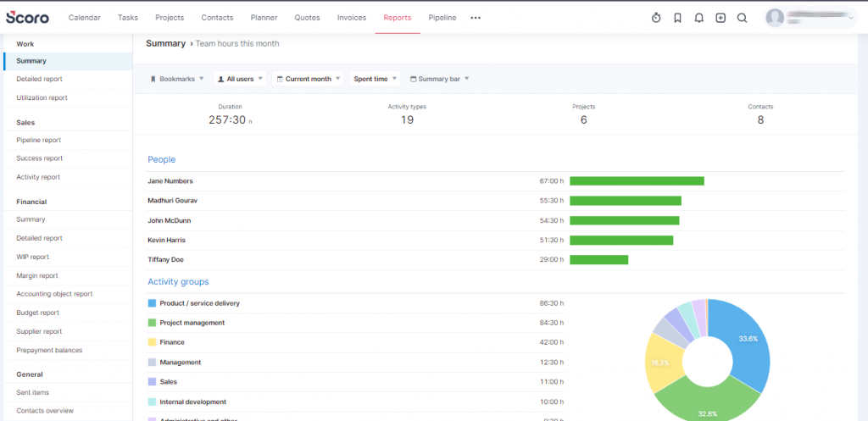Select Work Summary in sidebar
The image size is (868, 421).
68,61
